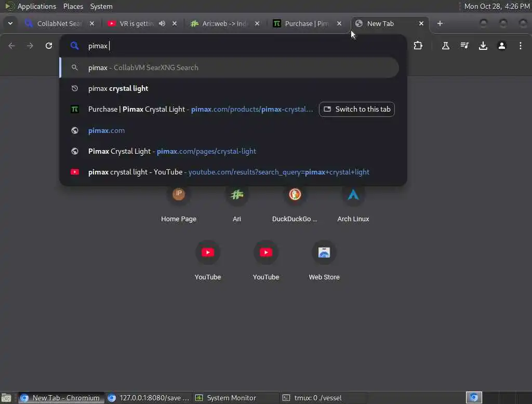Switch to the CollabNet Search tab
This screenshot has height=404, width=532.
(59, 23)
